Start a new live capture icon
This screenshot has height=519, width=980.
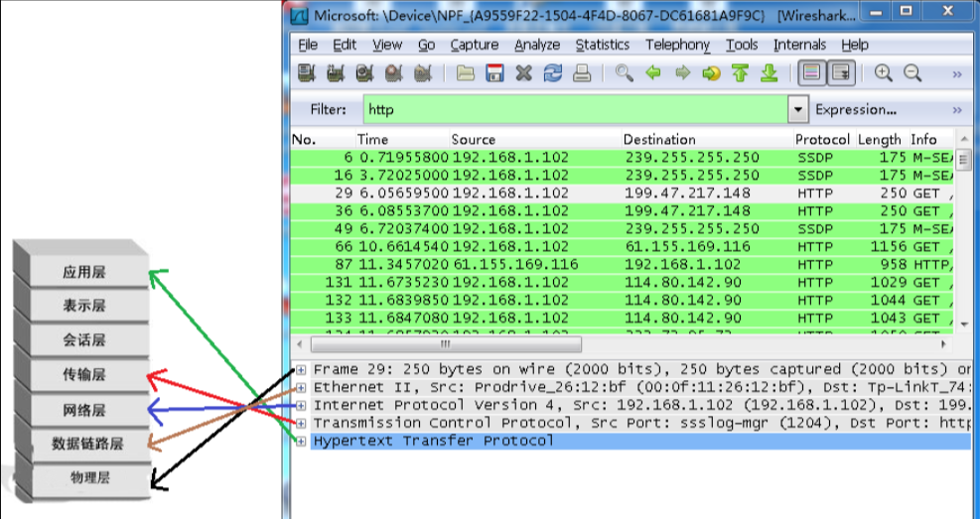click(x=364, y=73)
